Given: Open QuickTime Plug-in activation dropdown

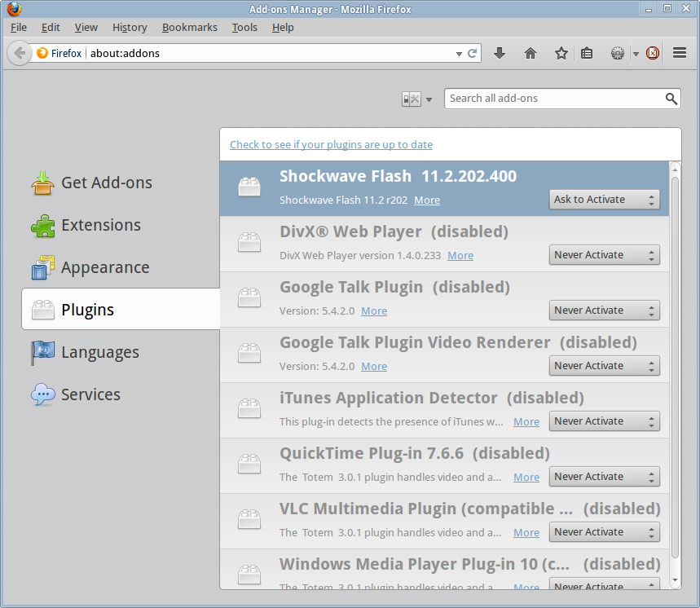Looking at the screenshot, I should (x=604, y=476).
